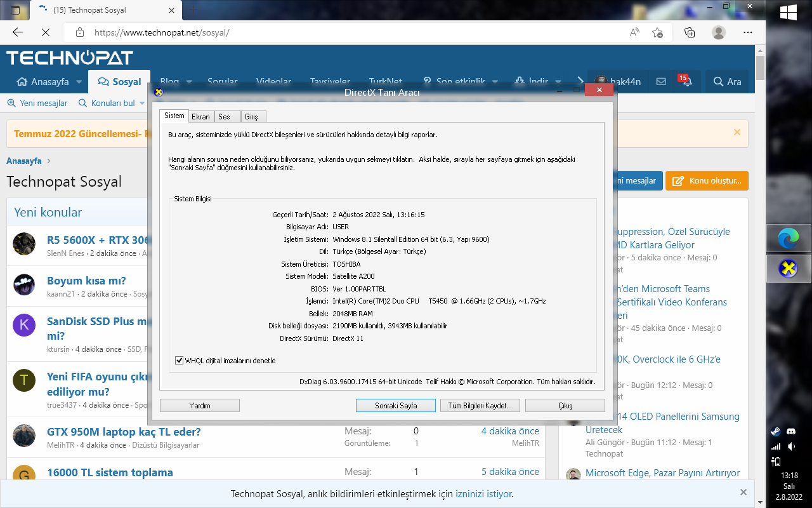812x508 pixels.
Task: Select the Sosyal nav tab
Action: click(x=119, y=81)
